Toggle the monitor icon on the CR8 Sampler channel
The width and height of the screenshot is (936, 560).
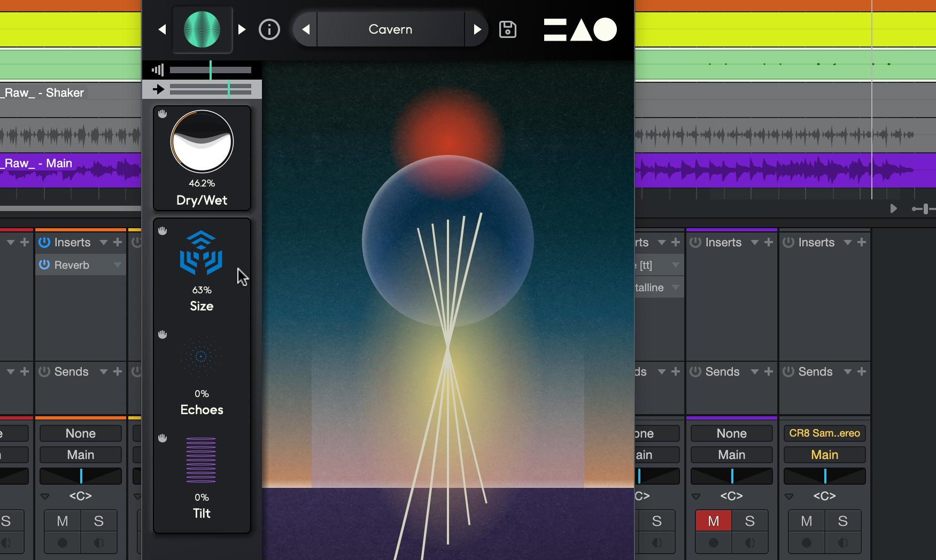tap(843, 543)
